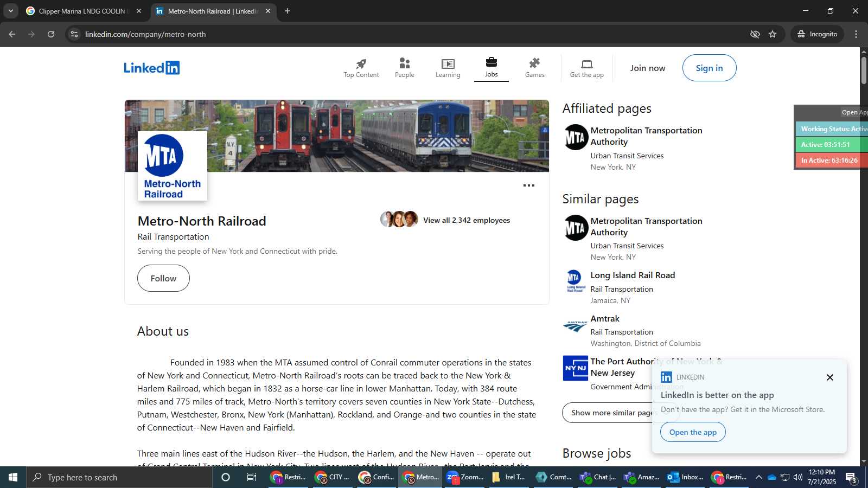Open Top Content from navigation
The height and width of the screenshot is (488, 868).
[361, 68]
